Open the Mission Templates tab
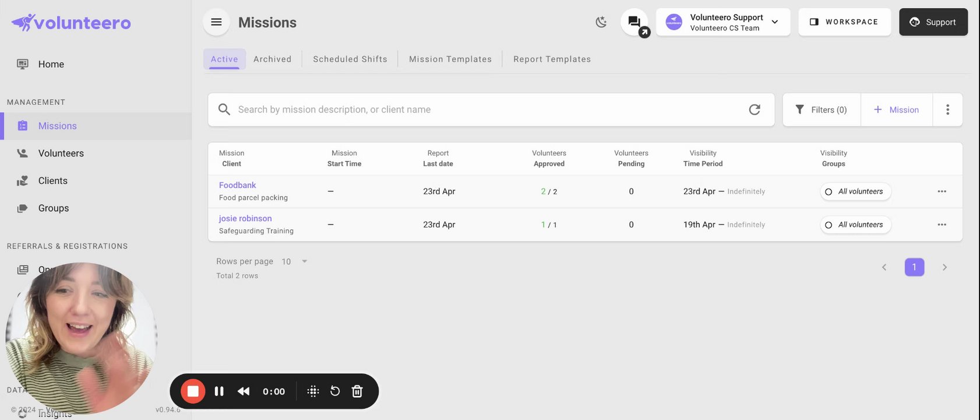Viewport: 980px width, 420px height. click(450, 59)
